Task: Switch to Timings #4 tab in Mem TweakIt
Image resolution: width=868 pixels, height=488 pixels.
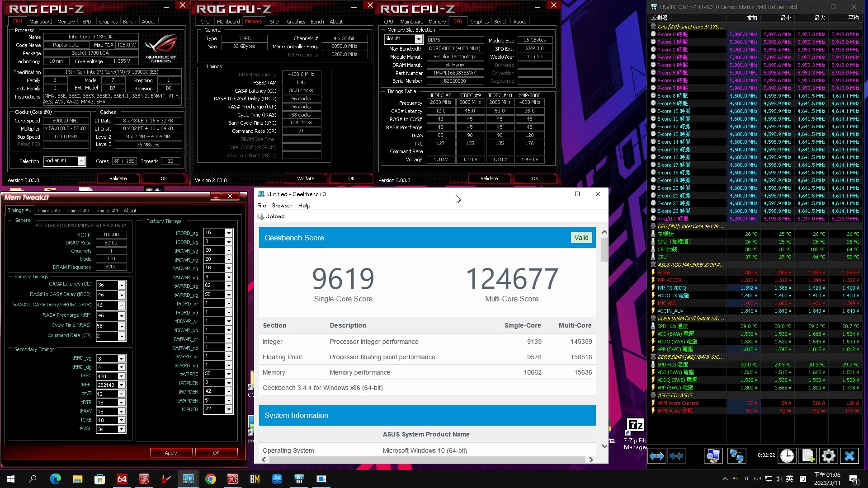Action: 106,211
